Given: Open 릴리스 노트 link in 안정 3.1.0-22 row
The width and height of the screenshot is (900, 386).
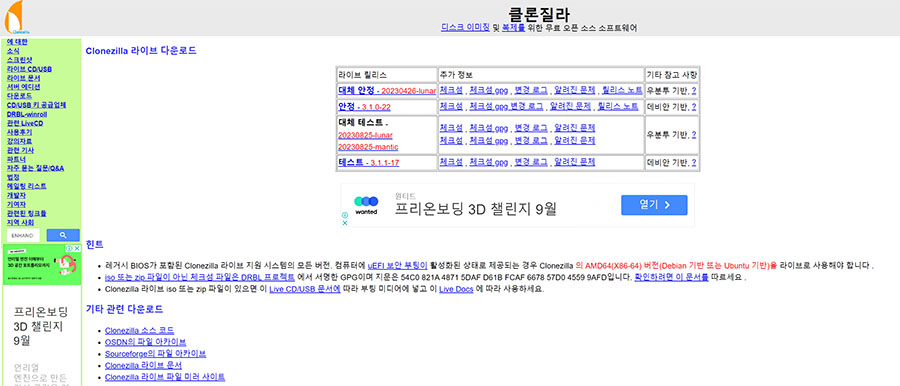Looking at the screenshot, I should tap(618, 106).
